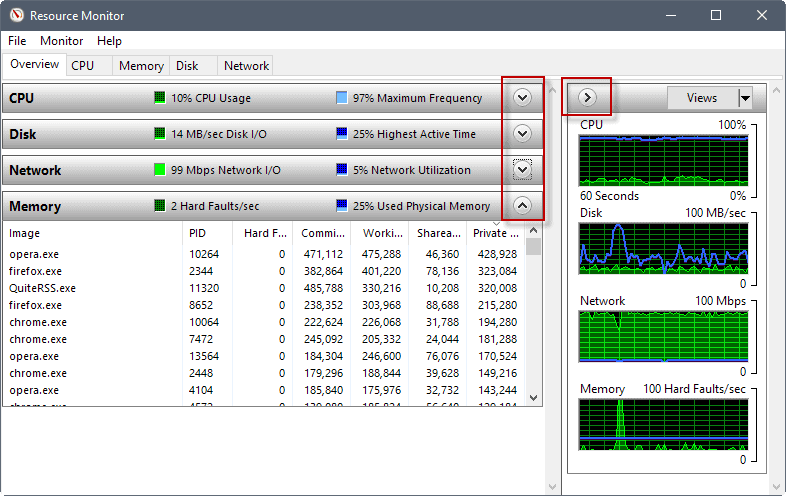Click the blue Network Utilization indicator square
Screen dimensions: 786x496
click(x=342, y=170)
